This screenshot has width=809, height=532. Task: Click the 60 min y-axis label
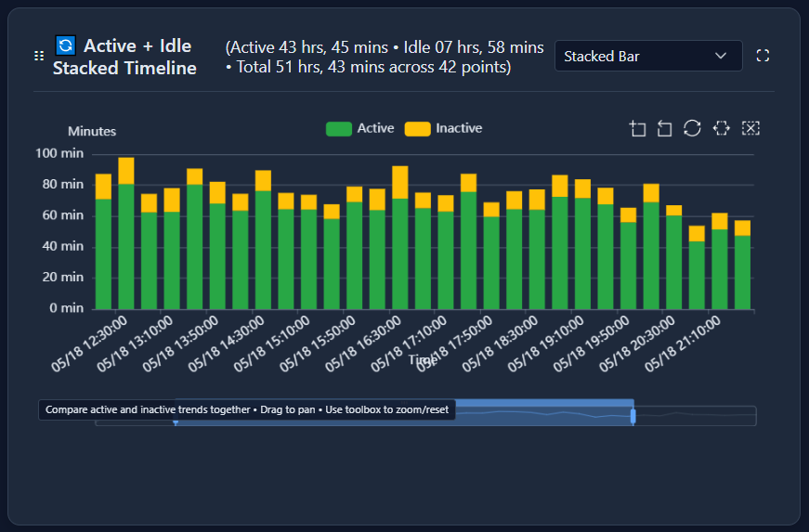[63, 215]
